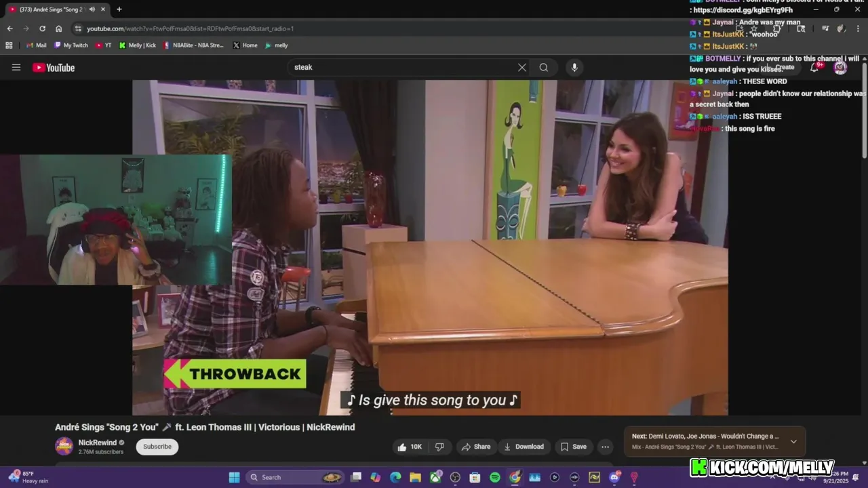The width and height of the screenshot is (868, 488).
Task: Open the apps grid in bookmarks bar
Action: pos(9,45)
